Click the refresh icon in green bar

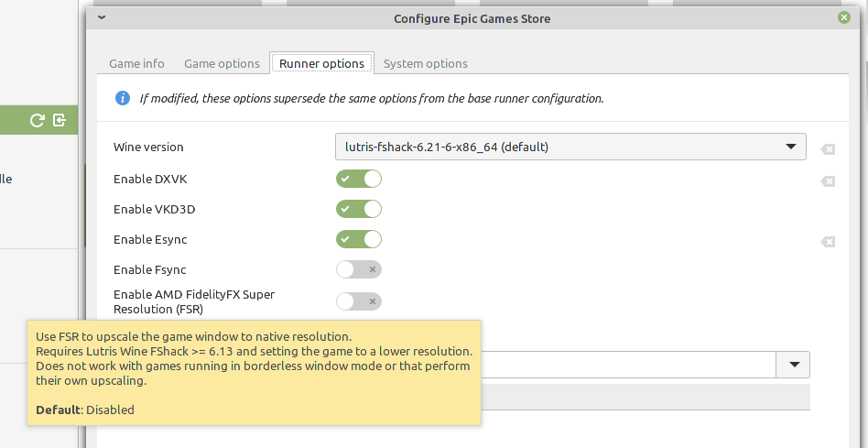tap(38, 120)
